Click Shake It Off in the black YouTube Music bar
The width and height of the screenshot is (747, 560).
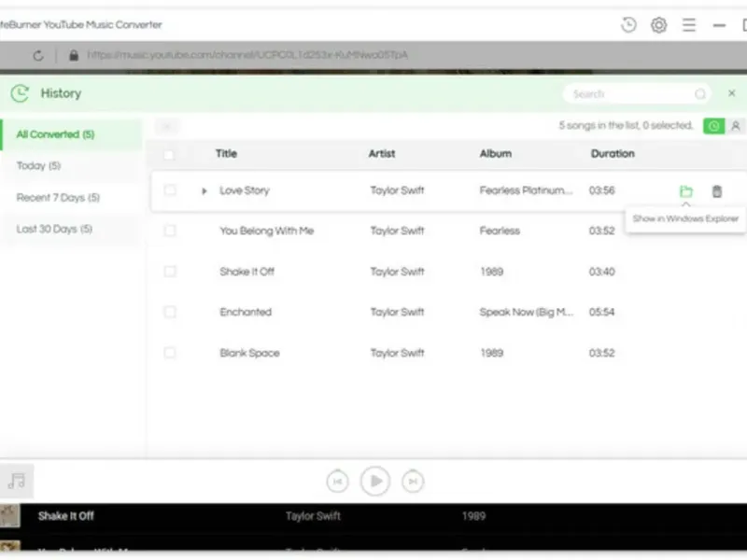pos(66,516)
